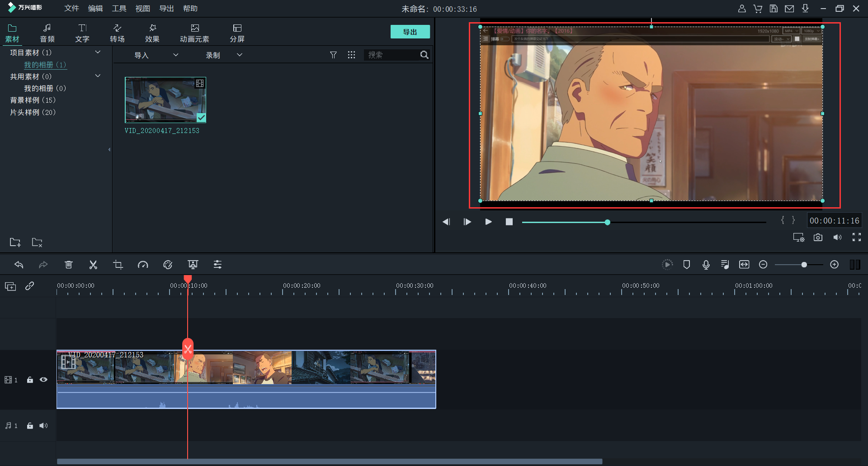Open the speed adjustment tool

(x=143, y=265)
